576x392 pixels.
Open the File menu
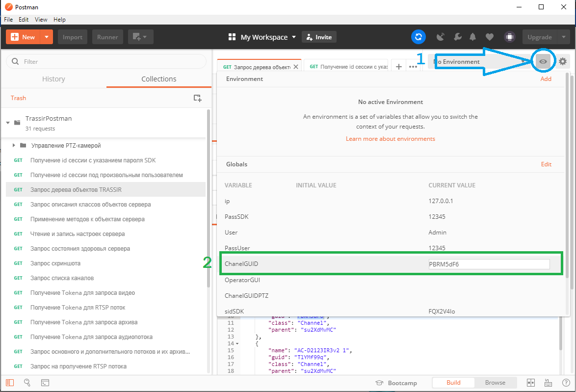tap(8, 20)
